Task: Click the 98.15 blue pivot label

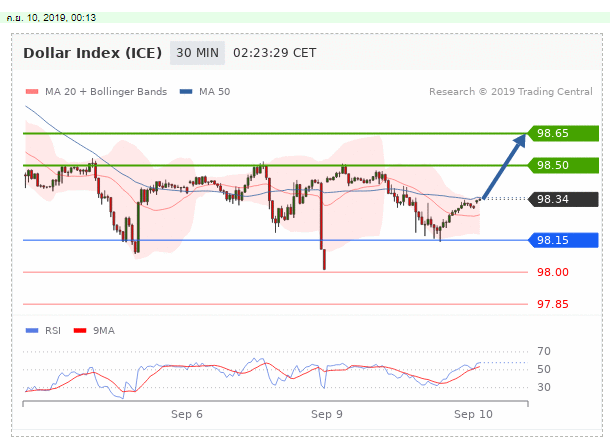Action: click(x=563, y=240)
